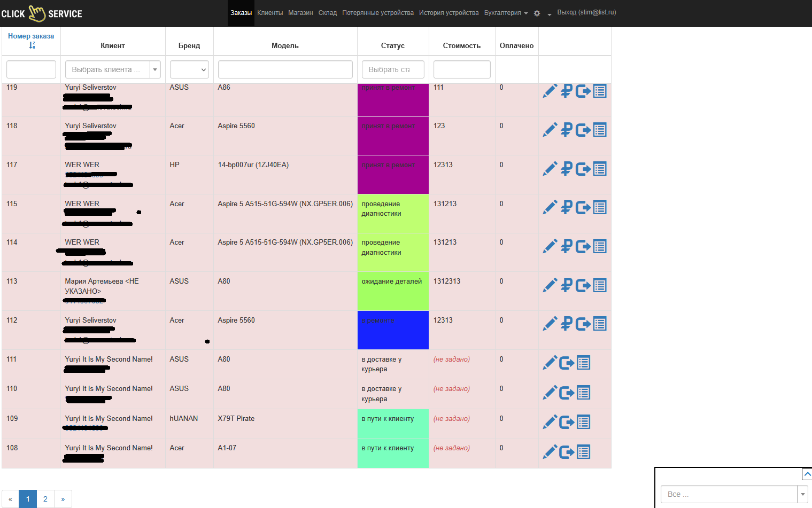
Task: Focus the Стоимость filter input
Action: 462,69
